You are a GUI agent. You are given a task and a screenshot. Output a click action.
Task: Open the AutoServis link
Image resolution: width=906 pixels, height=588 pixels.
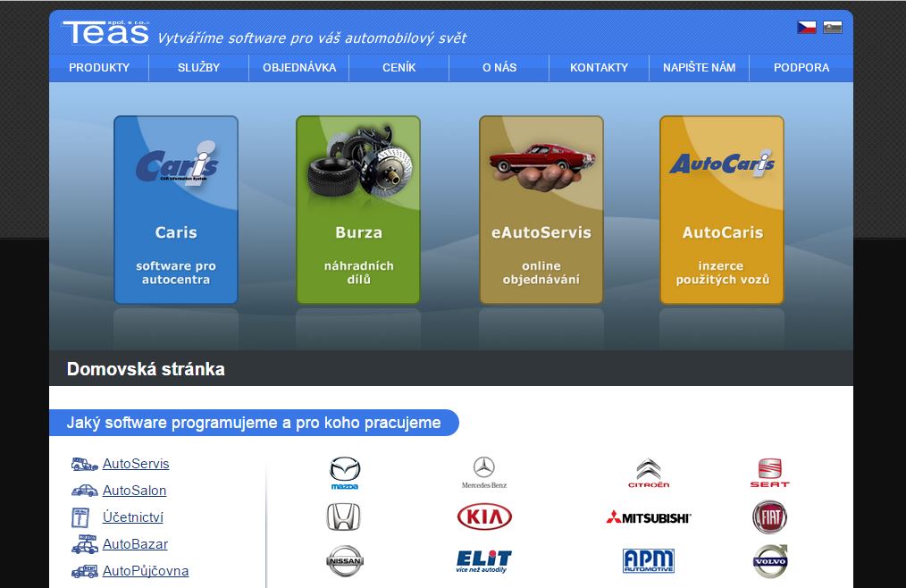coord(135,464)
